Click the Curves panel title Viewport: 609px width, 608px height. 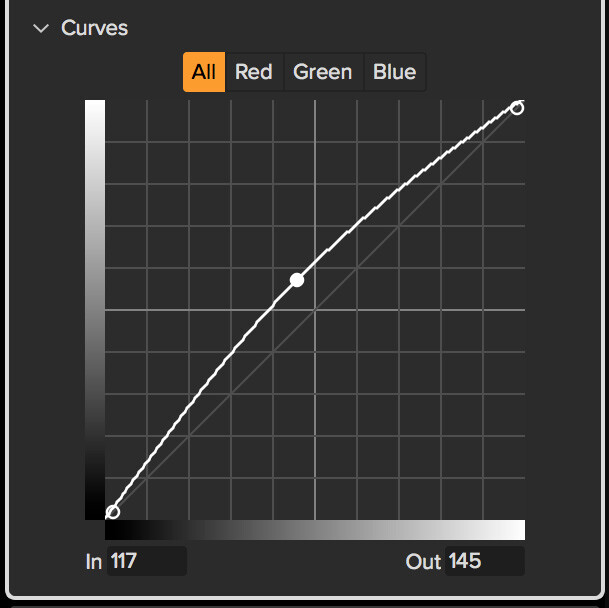tap(94, 28)
